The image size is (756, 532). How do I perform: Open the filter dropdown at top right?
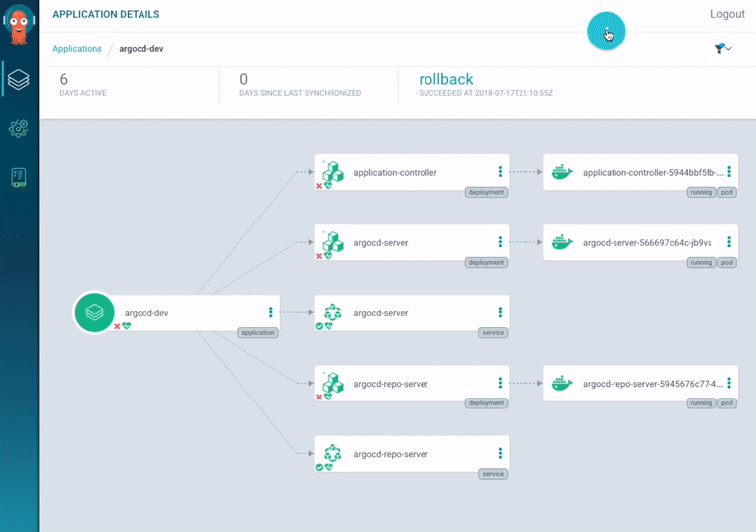coord(722,48)
